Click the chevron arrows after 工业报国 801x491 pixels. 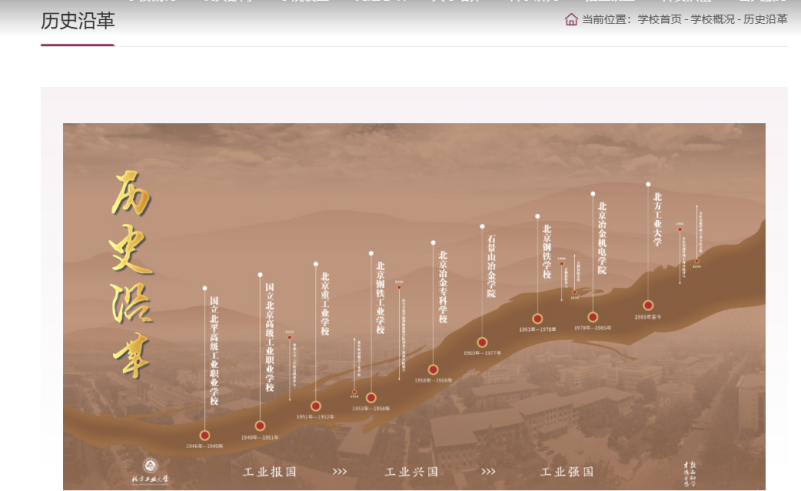pos(340,472)
